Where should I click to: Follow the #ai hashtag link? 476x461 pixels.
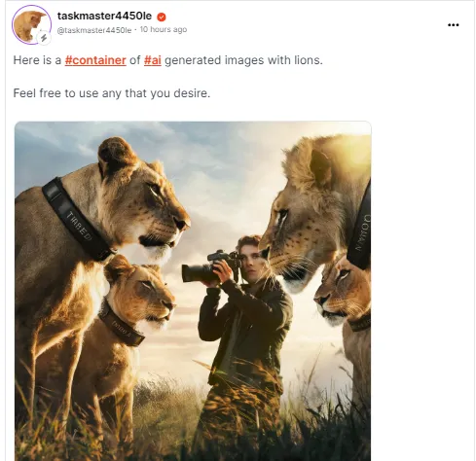coord(153,60)
